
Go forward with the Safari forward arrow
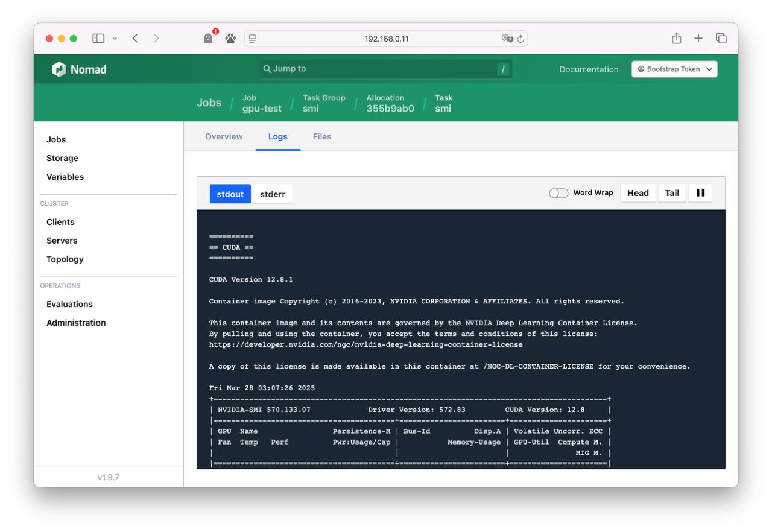[157, 39]
